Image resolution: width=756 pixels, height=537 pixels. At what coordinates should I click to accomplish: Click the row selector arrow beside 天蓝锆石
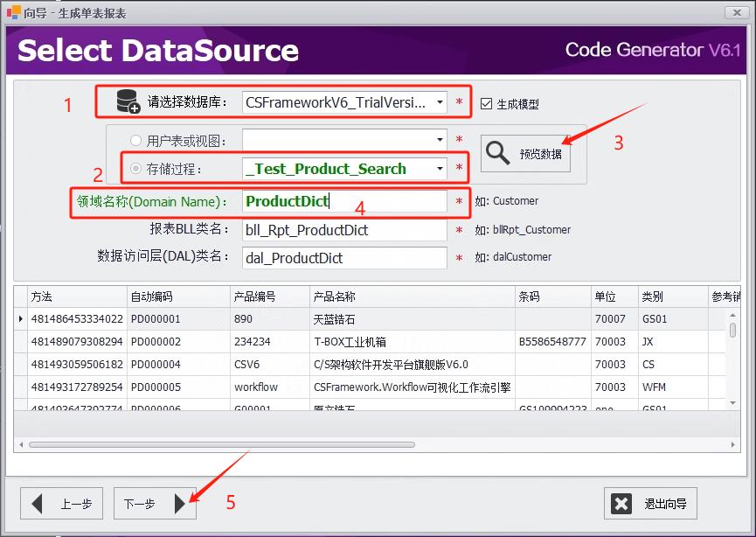(x=21, y=321)
